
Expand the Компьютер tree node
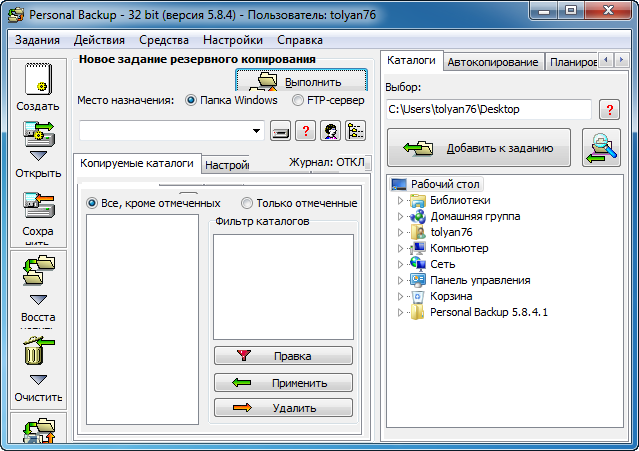pos(402,248)
